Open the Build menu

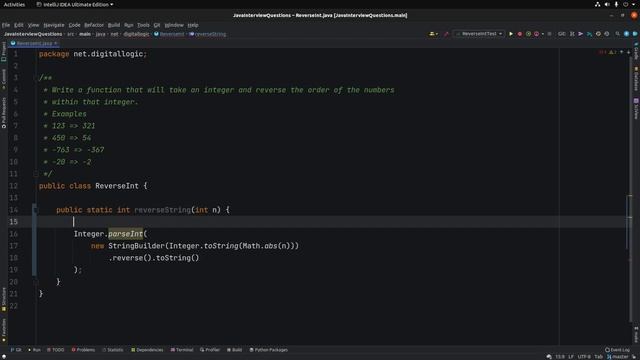point(114,25)
